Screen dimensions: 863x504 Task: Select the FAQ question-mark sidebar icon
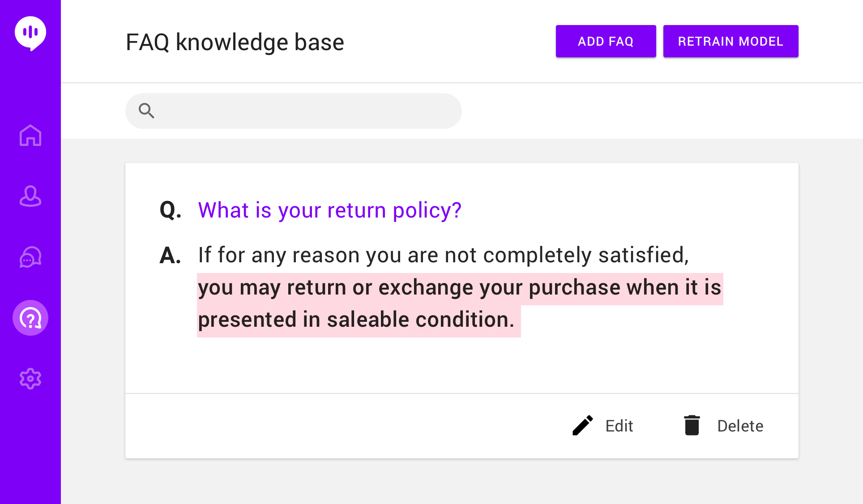tap(30, 318)
